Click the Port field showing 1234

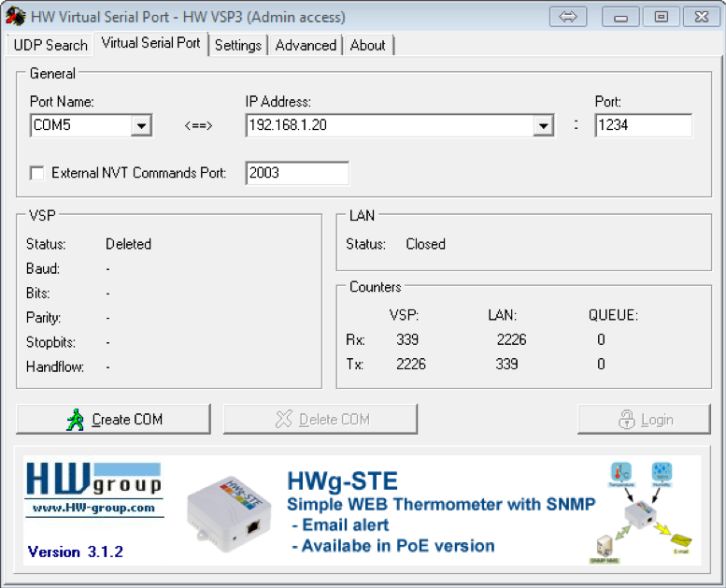click(x=644, y=125)
